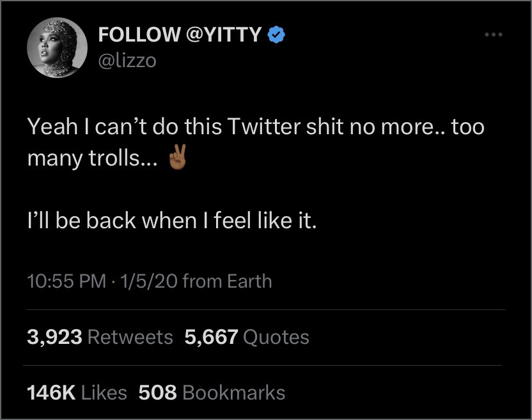This screenshot has height=420, width=532.
Task: Click the 10:55 PM timestamp
Action: pos(66,281)
